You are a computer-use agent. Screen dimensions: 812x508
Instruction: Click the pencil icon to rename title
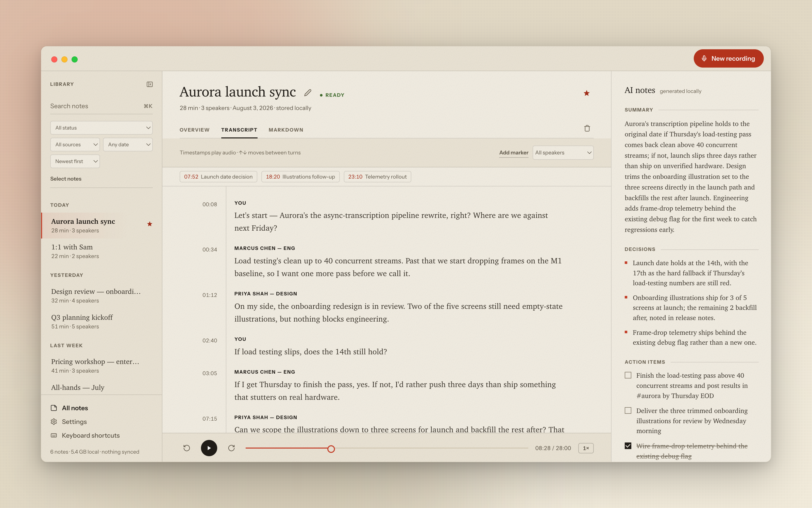pos(308,93)
